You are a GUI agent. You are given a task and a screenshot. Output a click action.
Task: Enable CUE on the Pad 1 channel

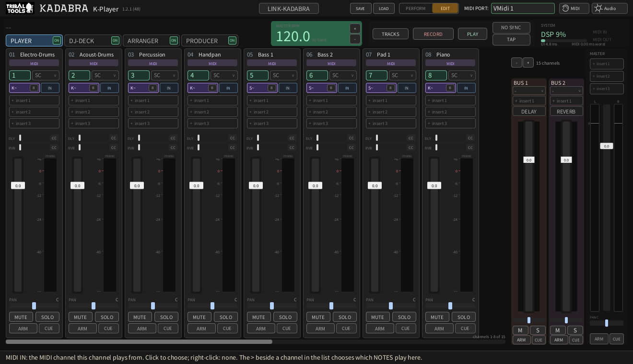click(406, 329)
